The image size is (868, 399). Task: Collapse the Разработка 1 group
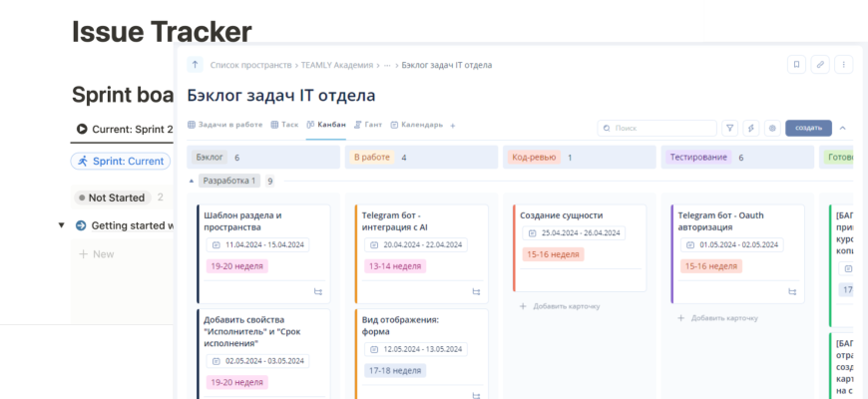tap(192, 182)
